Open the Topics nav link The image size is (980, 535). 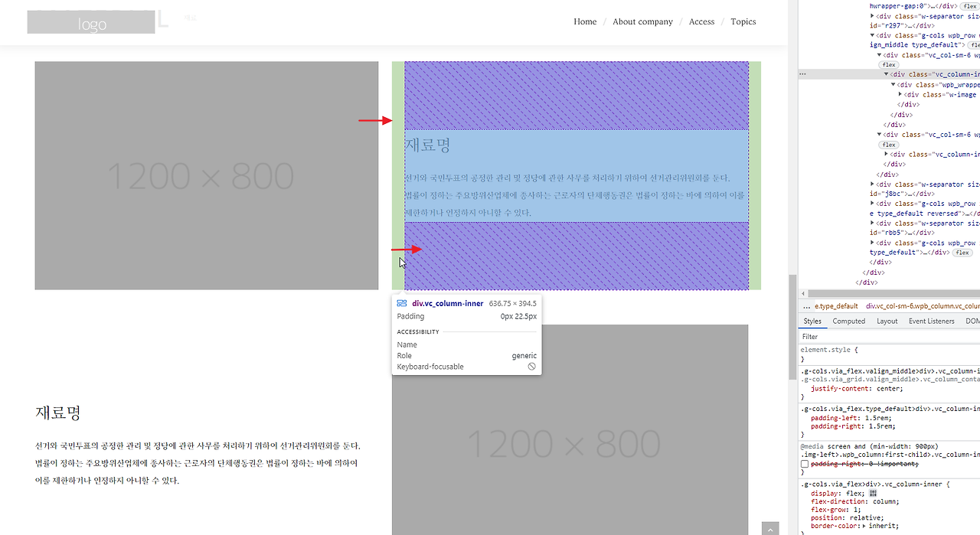point(743,21)
